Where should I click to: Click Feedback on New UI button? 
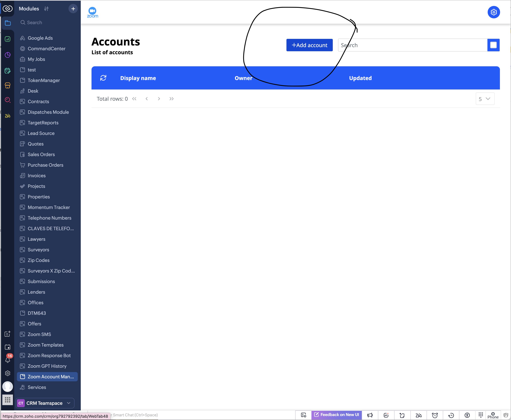coord(337,415)
